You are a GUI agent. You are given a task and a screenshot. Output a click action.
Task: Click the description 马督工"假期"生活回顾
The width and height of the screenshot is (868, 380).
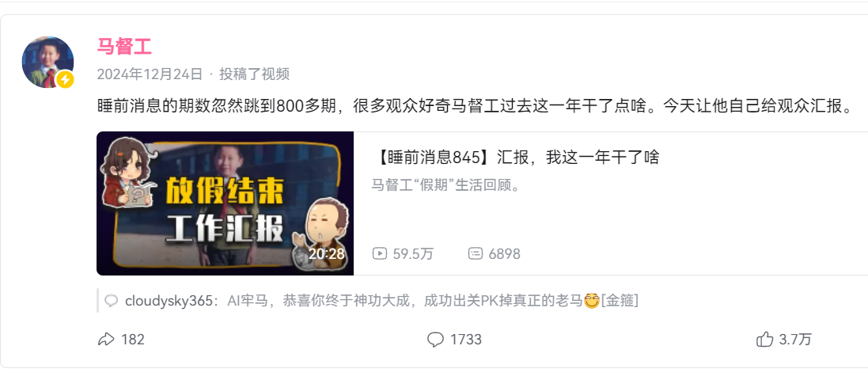point(445,185)
